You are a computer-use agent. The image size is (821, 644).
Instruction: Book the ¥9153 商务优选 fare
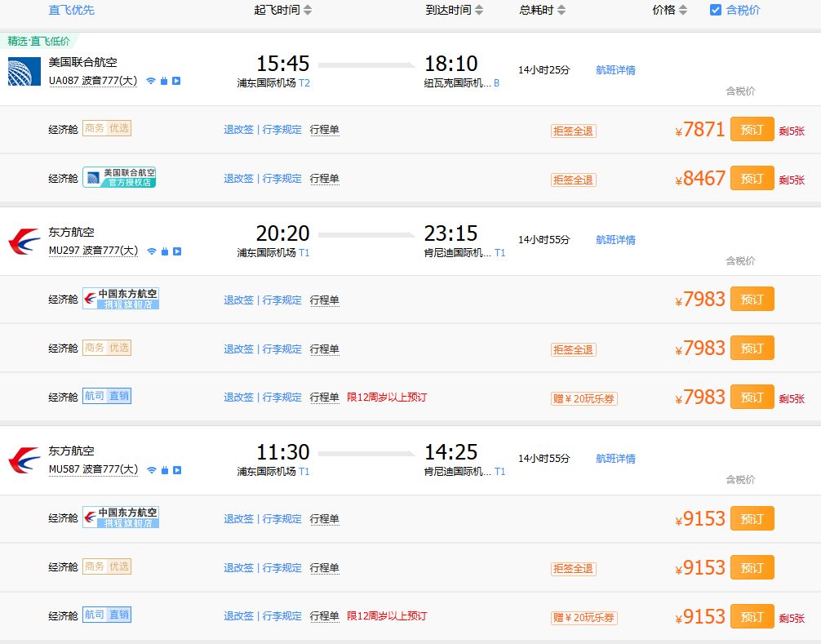[x=752, y=567]
